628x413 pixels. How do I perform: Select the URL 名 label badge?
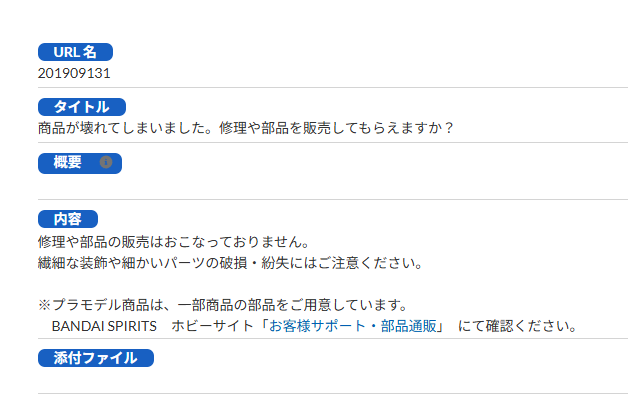point(75,52)
